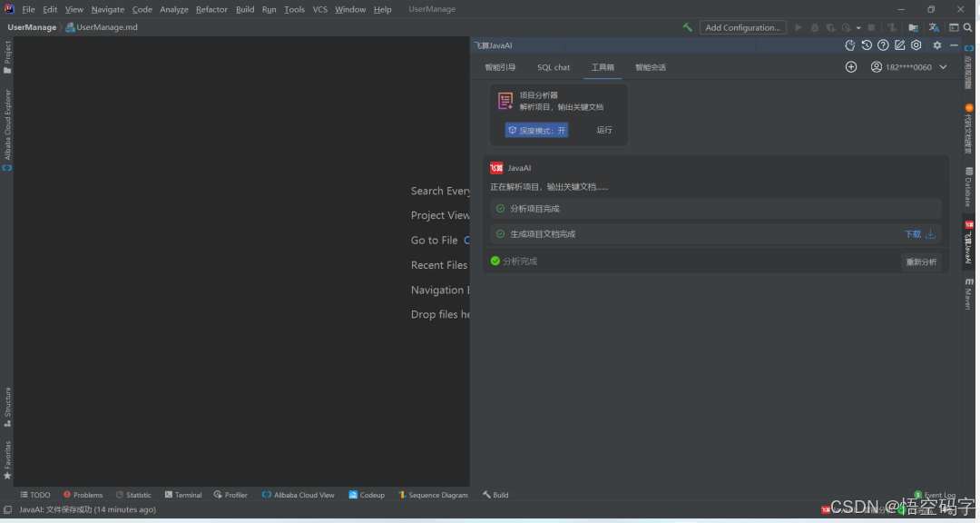Open the Run menu
980x523 pixels.
[x=269, y=9]
